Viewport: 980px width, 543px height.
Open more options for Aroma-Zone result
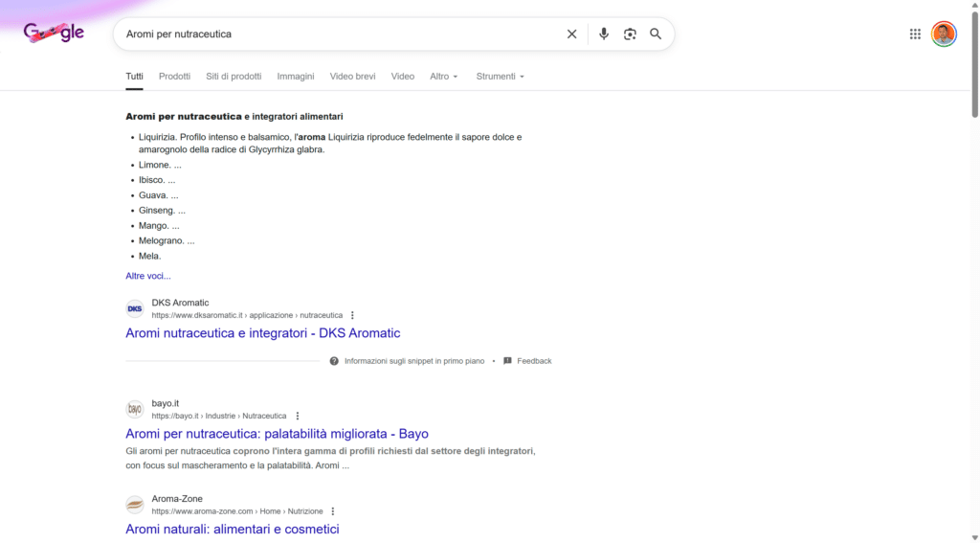(333, 511)
